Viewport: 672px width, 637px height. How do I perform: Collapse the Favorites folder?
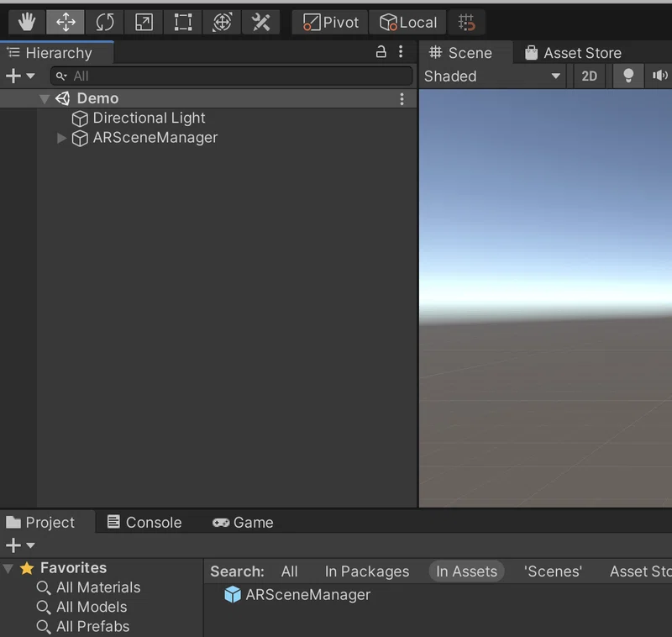click(x=8, y=568)
